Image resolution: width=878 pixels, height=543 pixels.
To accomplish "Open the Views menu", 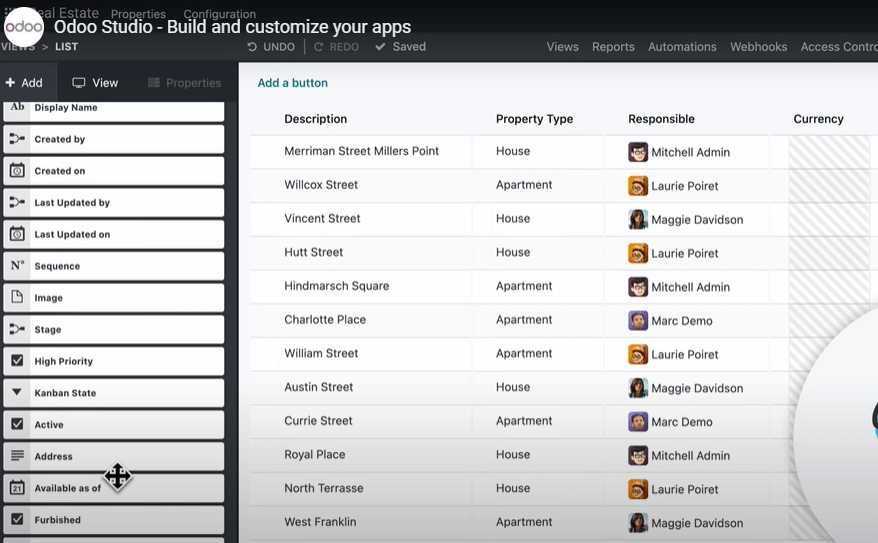I will [562, 47].
